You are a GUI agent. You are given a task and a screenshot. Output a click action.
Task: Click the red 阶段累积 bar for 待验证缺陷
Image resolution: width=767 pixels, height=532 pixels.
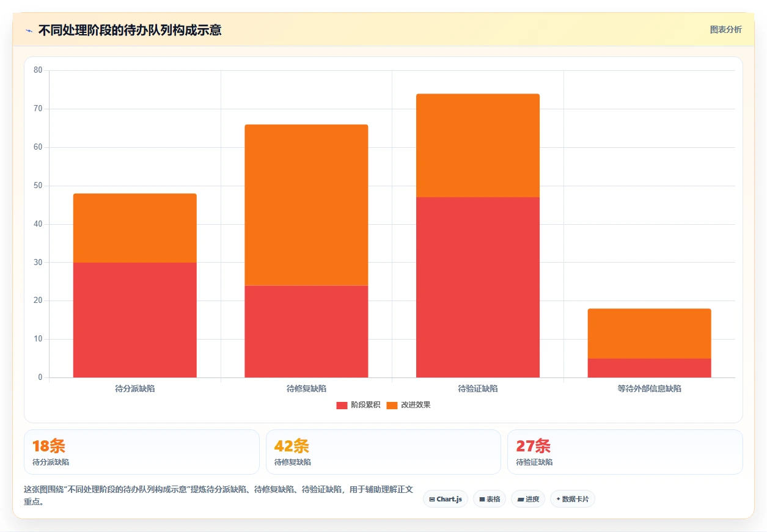[478, 287]
